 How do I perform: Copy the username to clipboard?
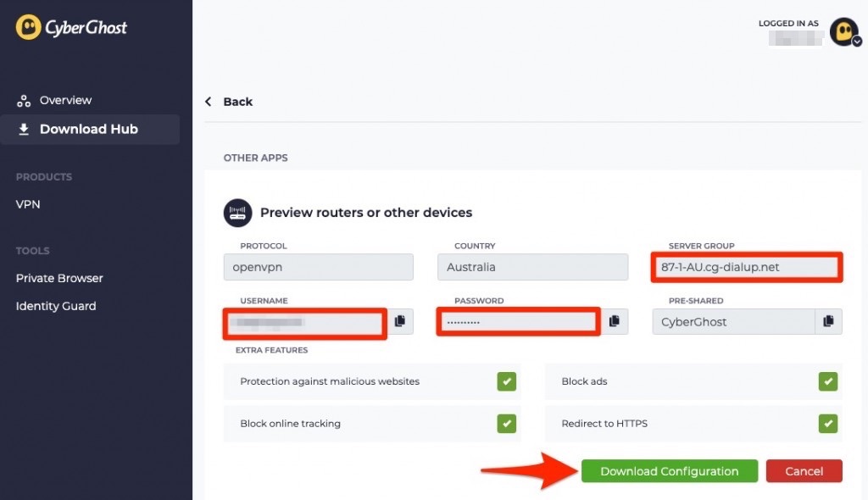pos(400,321)
